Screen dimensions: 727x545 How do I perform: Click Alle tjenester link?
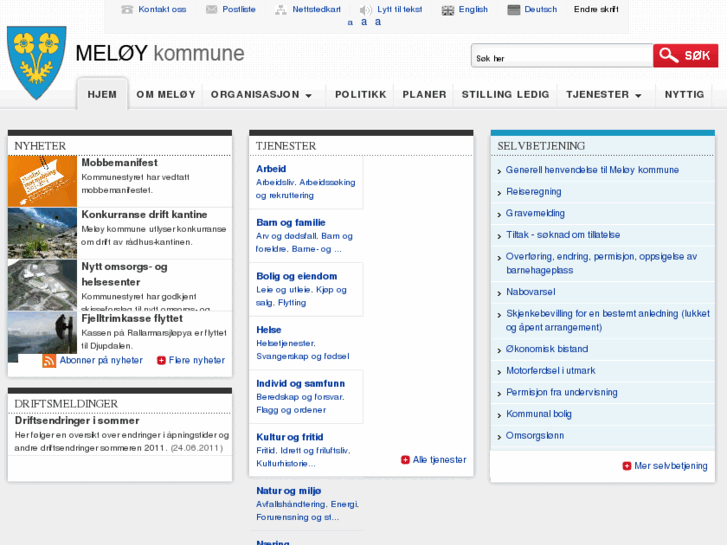click(439, 460)
